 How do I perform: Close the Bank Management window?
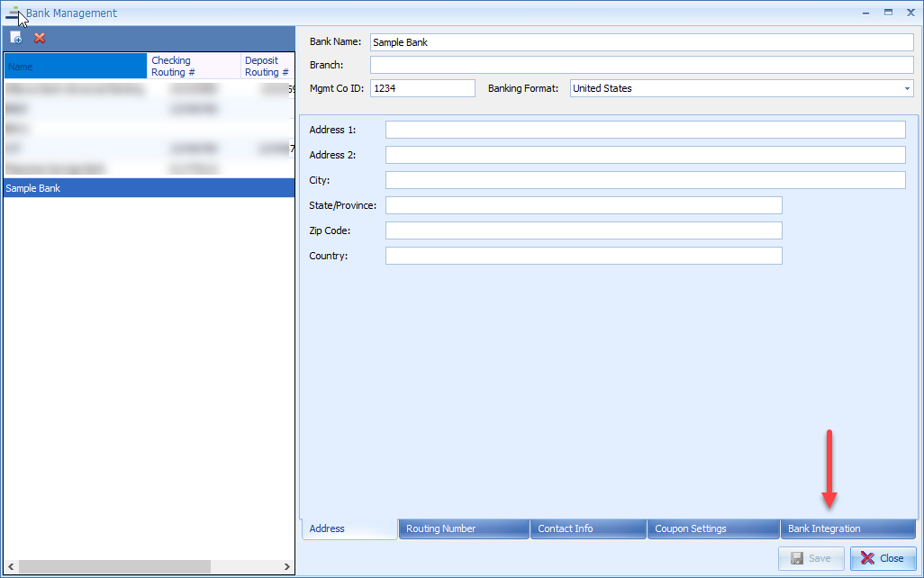point(910,13)
